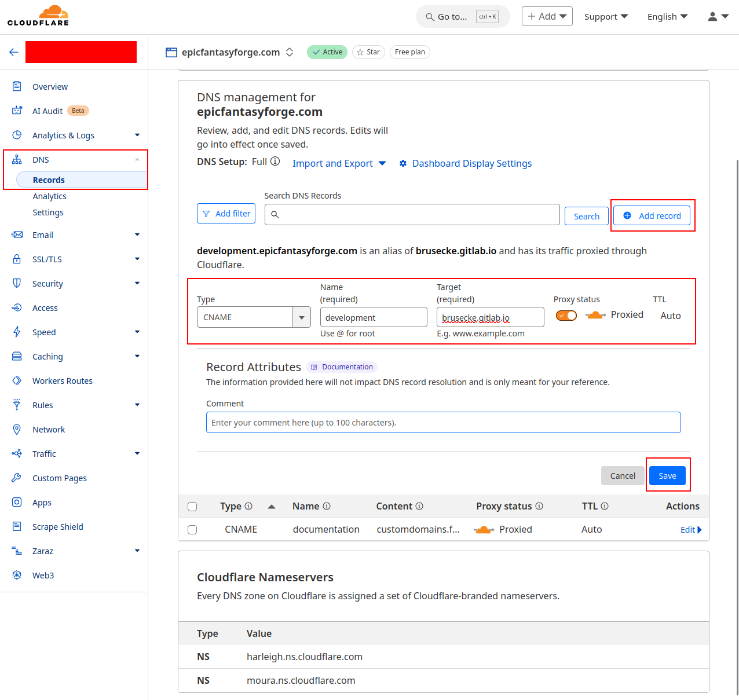Click the Workers Routes diamond icon
Screen dimensions: 739x700
click(17, 380)
